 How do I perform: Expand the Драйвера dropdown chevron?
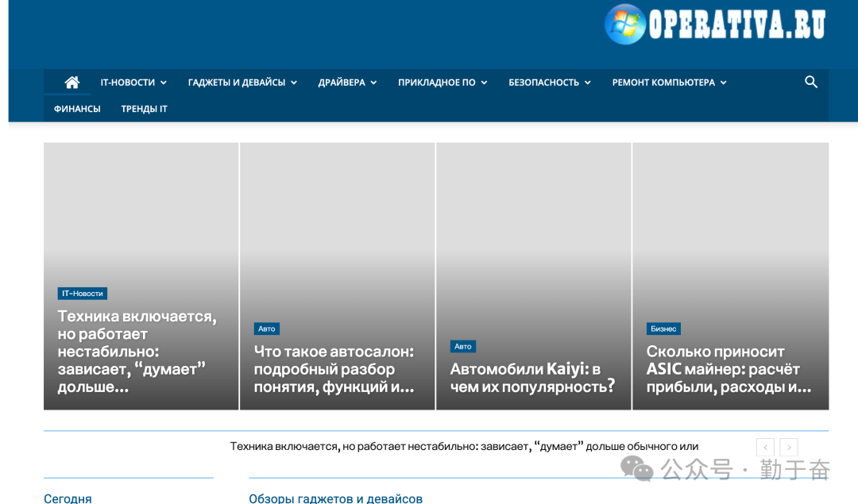point(373,83)
